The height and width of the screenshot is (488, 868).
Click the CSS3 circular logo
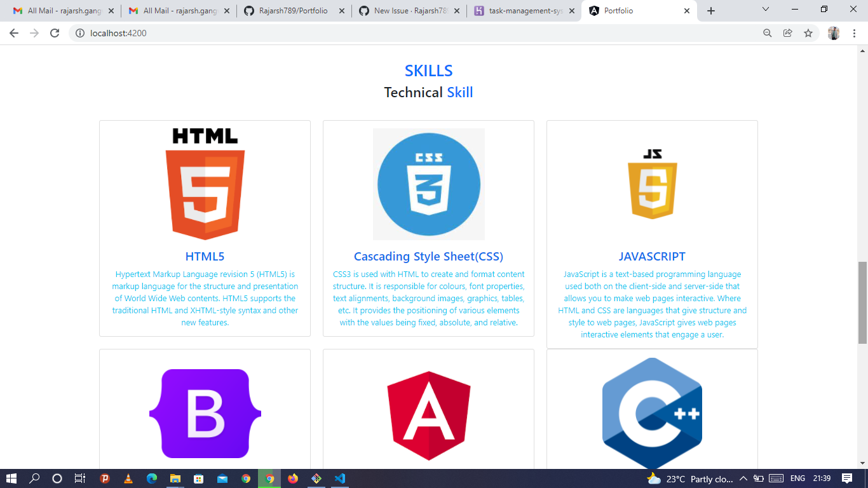[x=428, y=184]
